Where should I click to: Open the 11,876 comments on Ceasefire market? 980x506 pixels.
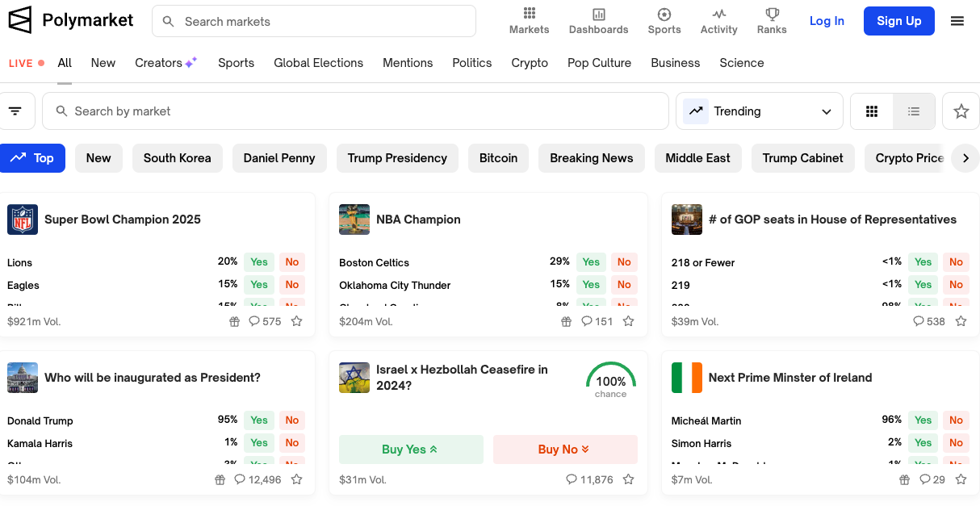click(x=590, y=479)
